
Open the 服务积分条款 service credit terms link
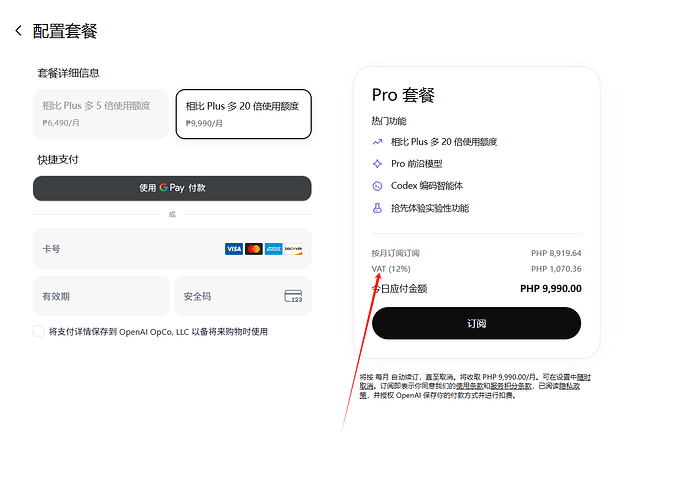(511, 386)
